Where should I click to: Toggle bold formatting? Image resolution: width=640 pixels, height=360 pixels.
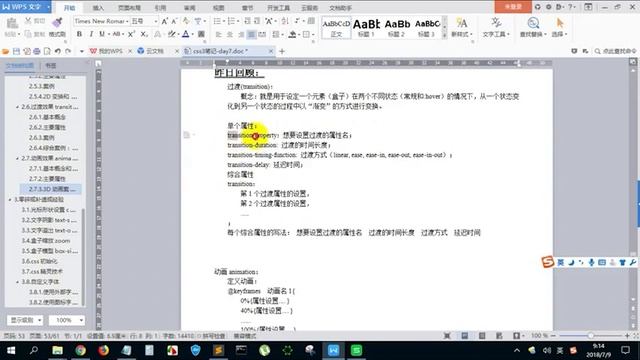pos(79,34)
